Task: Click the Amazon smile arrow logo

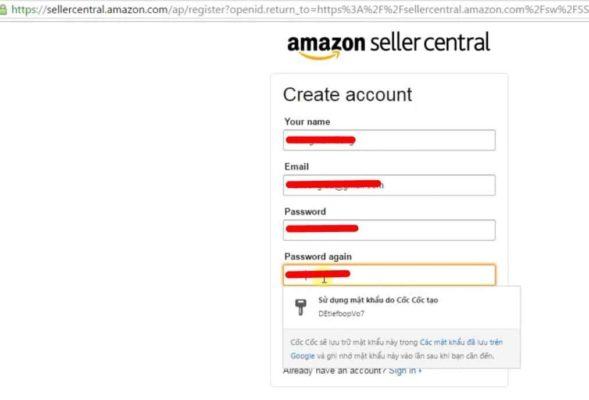Action: click(x=320, y=56)
